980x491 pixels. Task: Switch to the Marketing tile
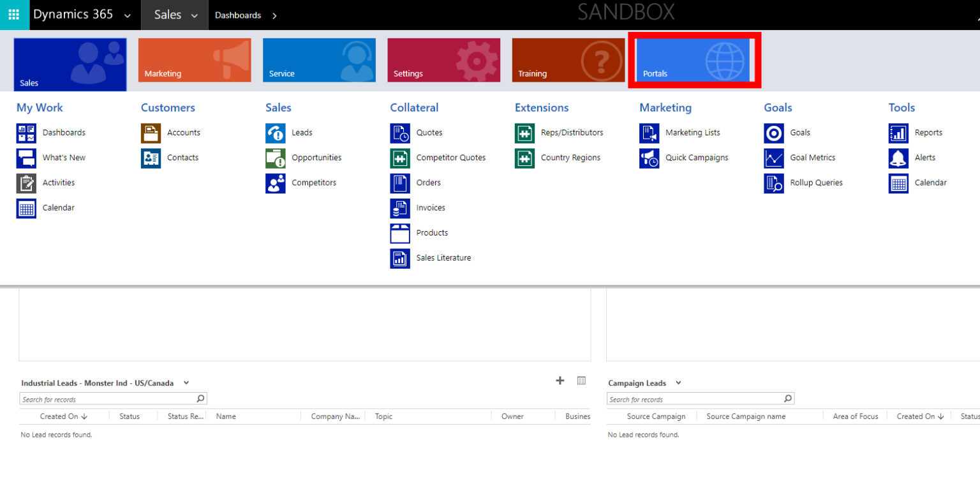click(195, 60)
